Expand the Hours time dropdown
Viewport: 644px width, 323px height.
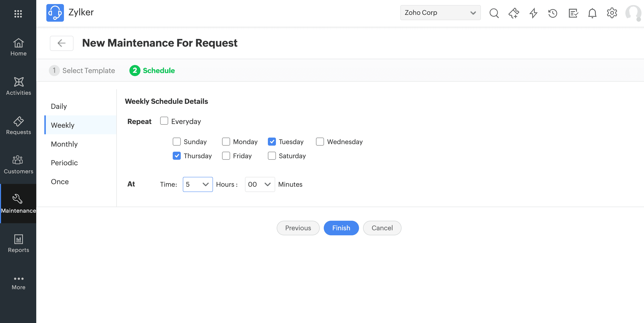[198, 184]
